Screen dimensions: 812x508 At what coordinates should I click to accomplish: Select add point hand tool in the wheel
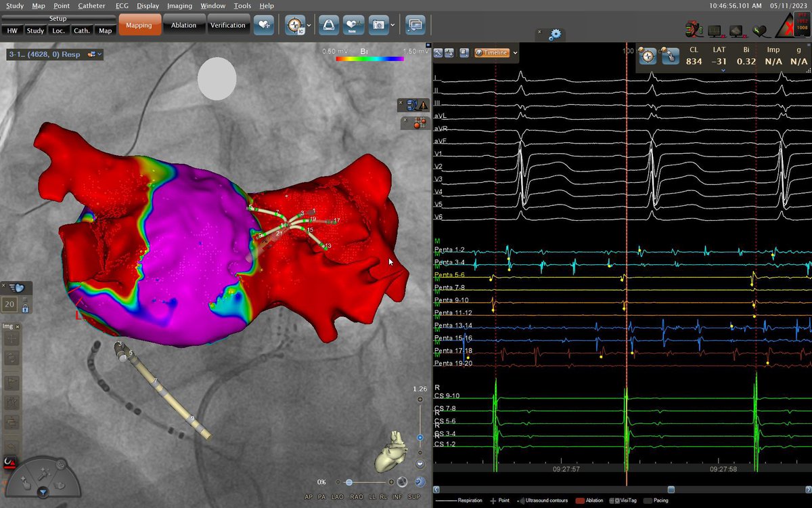click(24, 482)
